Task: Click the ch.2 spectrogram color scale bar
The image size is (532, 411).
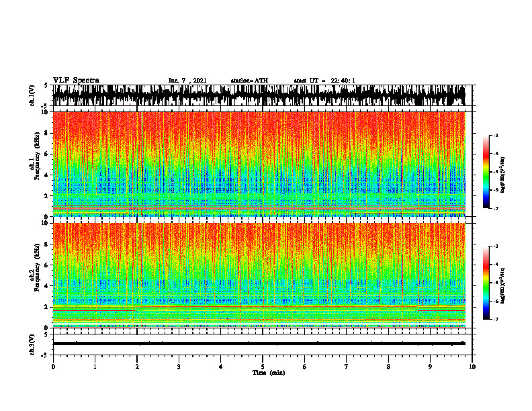Action: coord(486,283)
